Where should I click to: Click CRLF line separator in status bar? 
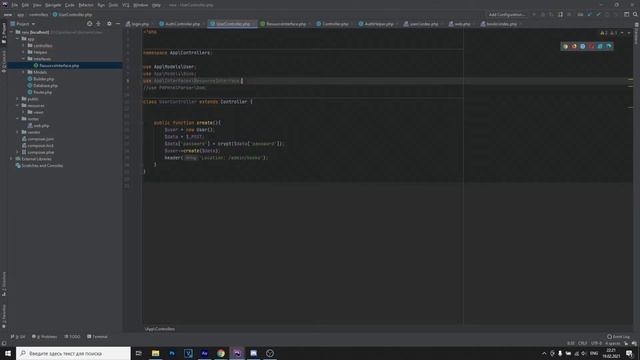click(x=582, y=343)
